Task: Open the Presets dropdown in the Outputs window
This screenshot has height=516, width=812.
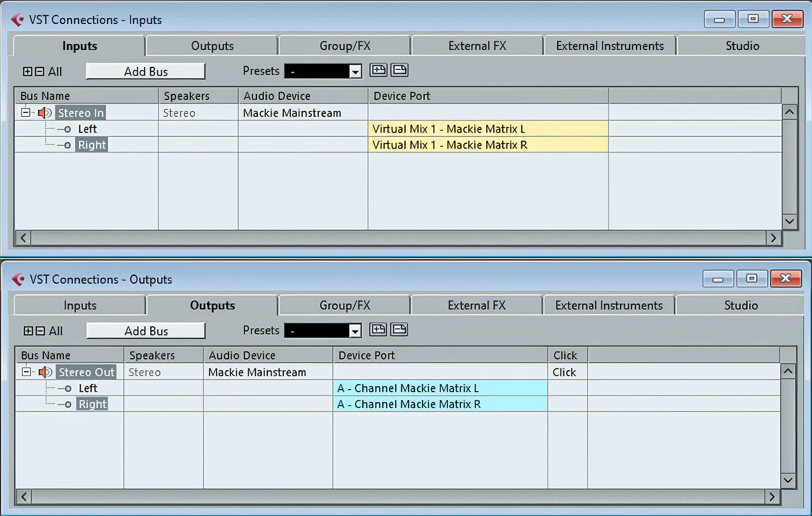Action: [355, 331]
